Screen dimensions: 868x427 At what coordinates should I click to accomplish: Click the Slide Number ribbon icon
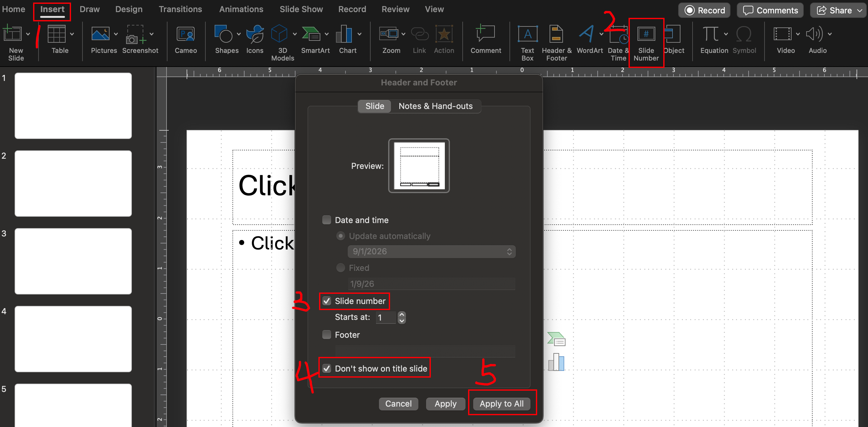click(646, 34)
